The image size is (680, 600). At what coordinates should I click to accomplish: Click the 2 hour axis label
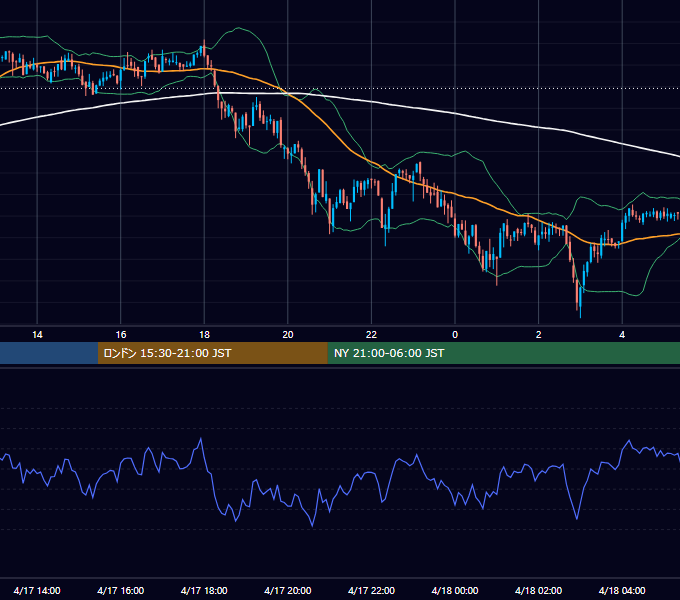(539, 335)
